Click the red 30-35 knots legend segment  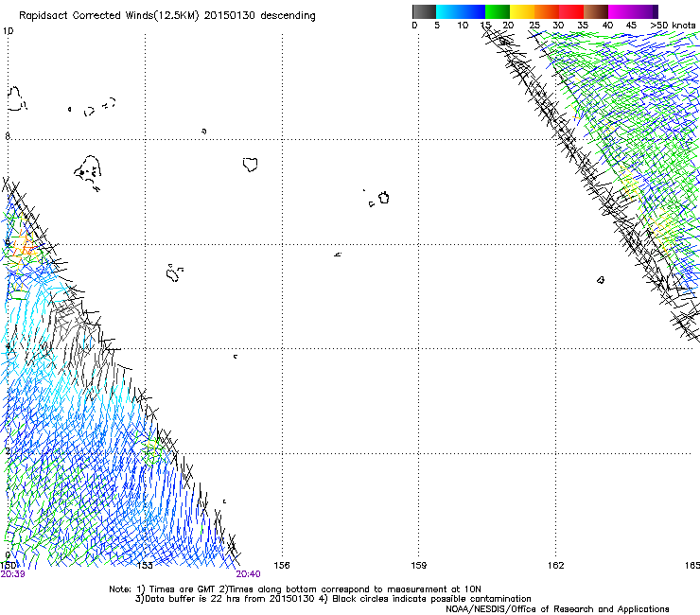point(571,11)
